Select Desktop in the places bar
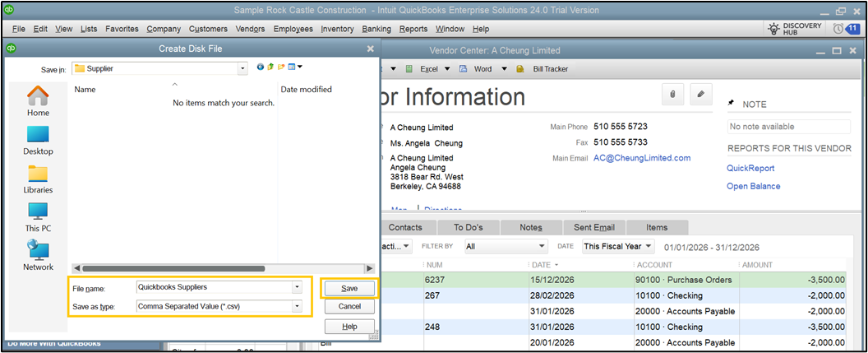Viewport: 868px width, 353px height. [x=38, y=140]
